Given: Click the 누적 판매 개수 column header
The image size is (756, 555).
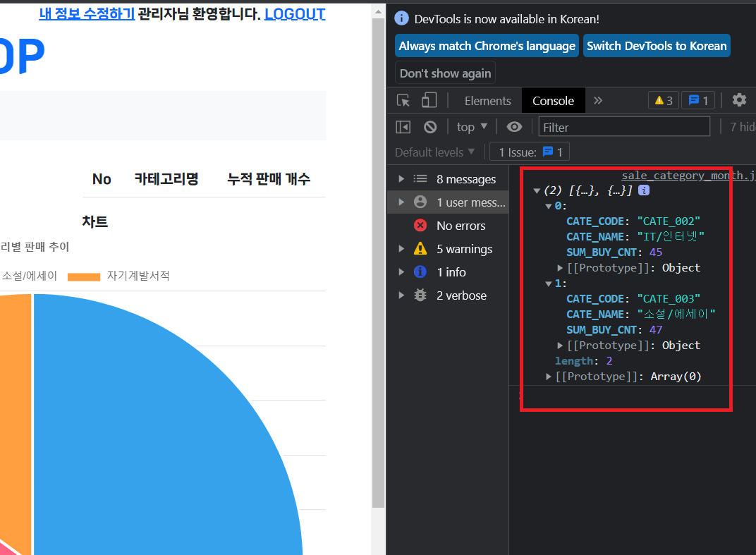Looking at the screenshot, I should [x=269, y=179].
